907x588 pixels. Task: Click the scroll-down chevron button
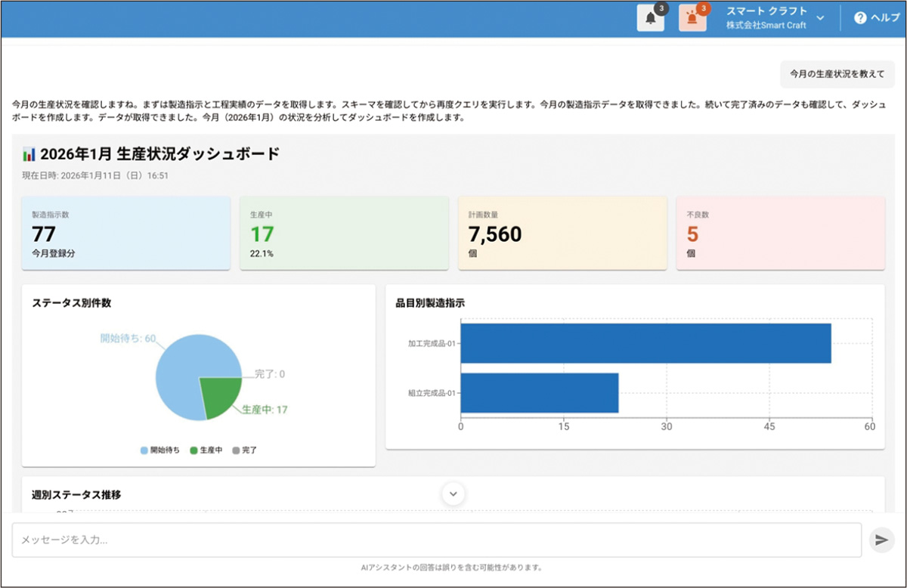pos(453,494)
